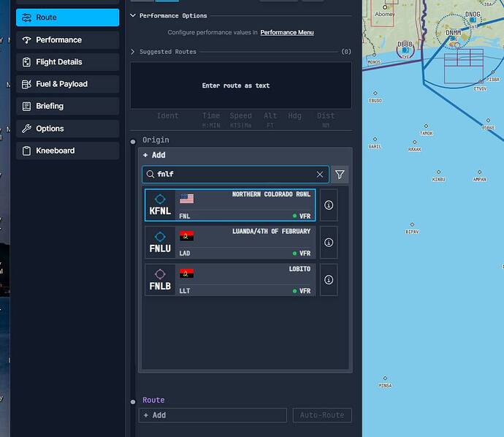Open the search filter funnel icon
This screenshot has width=504, height=437.
340,174
